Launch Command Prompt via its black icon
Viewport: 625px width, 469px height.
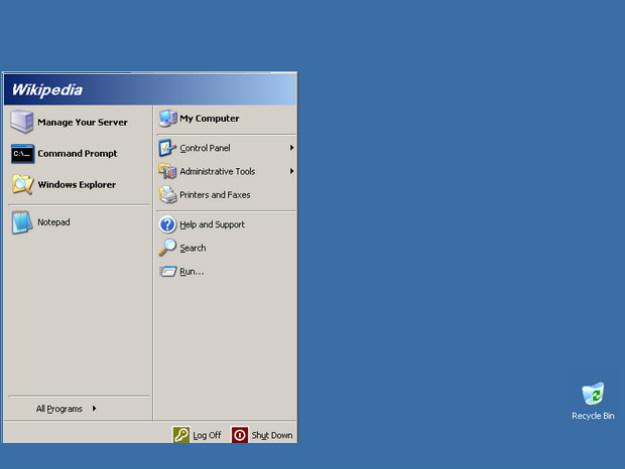coord(23,154)
